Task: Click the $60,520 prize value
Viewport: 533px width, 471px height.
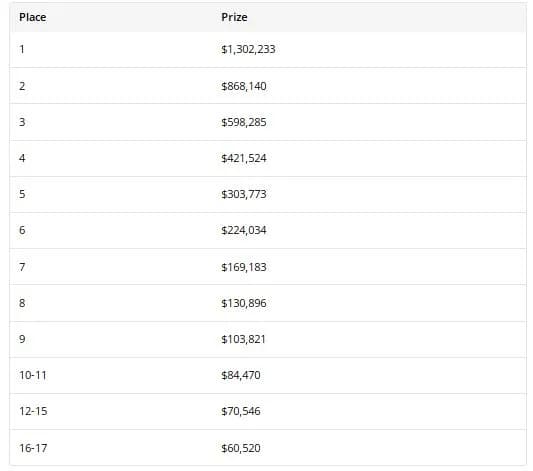Action: 241,448
